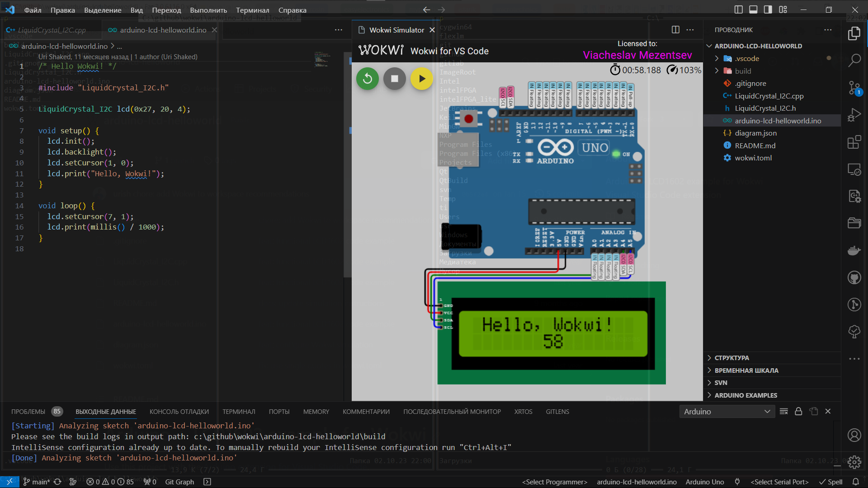Click Select Serial Port in status bar
868x488 pixels.
[779, 482]
